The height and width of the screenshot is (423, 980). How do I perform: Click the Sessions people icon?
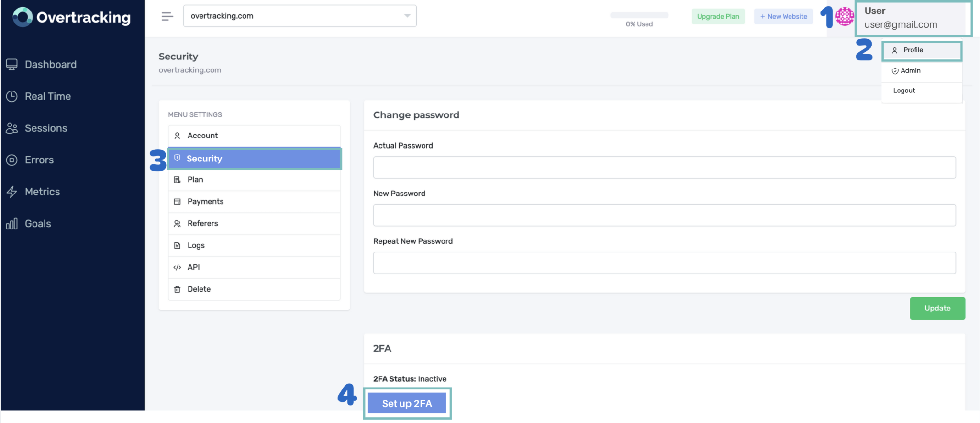tap(12, 128)
